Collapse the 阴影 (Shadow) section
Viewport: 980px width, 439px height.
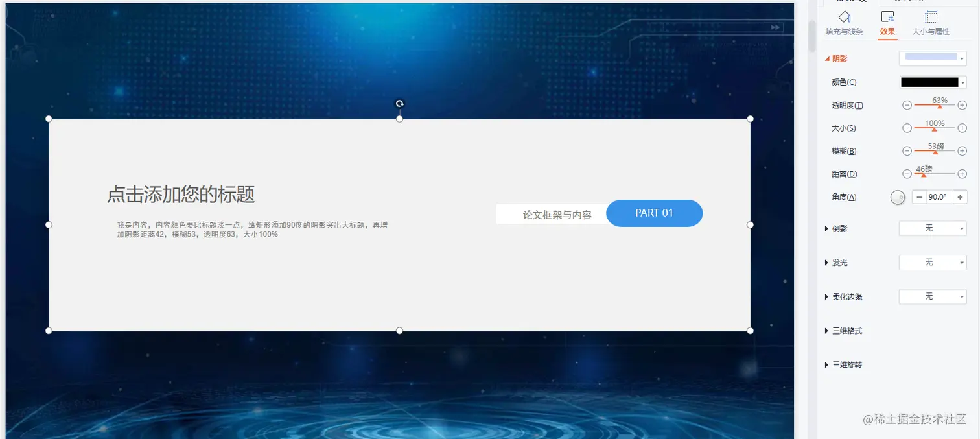[836, 59]
